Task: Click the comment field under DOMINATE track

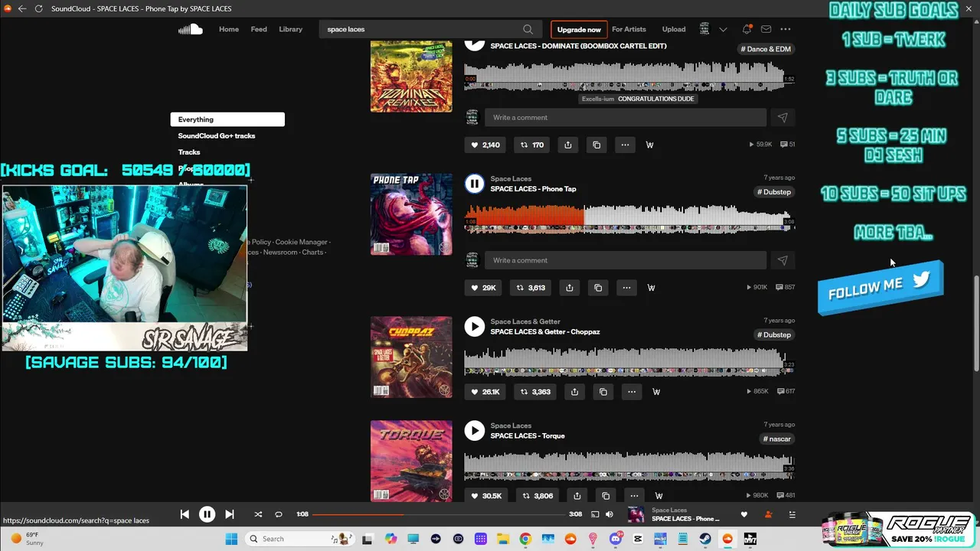Action: pyautogui.click(x=626, y=117)
